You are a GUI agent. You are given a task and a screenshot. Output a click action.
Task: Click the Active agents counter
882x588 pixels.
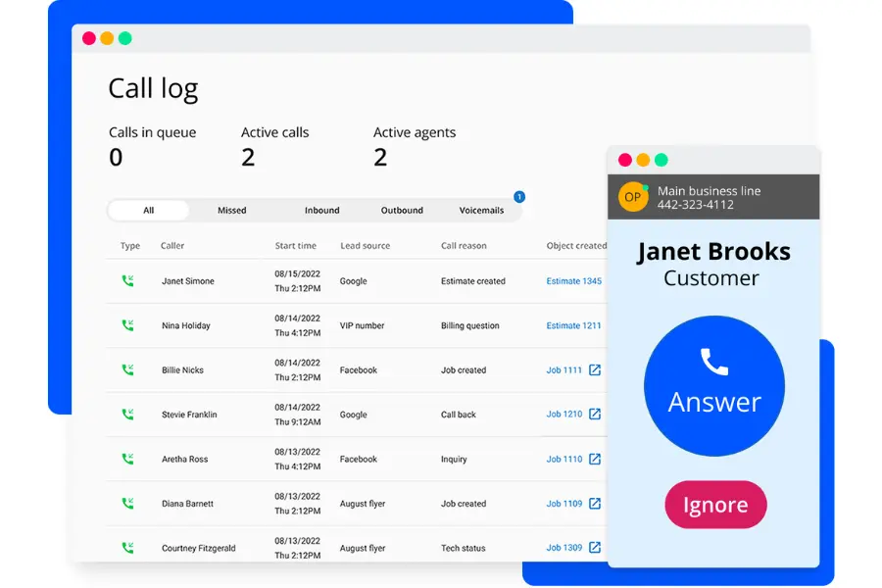(415, 146)
